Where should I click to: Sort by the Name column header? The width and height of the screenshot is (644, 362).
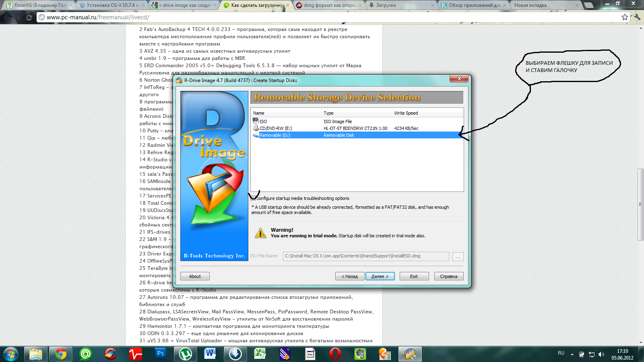[286, 113]
